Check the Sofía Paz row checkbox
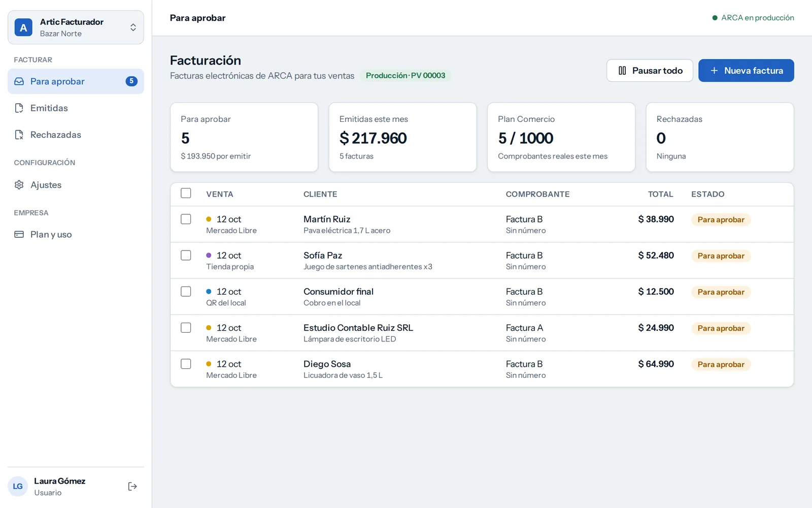This screenshot has height=508, width=812. [x=186, y=255]
